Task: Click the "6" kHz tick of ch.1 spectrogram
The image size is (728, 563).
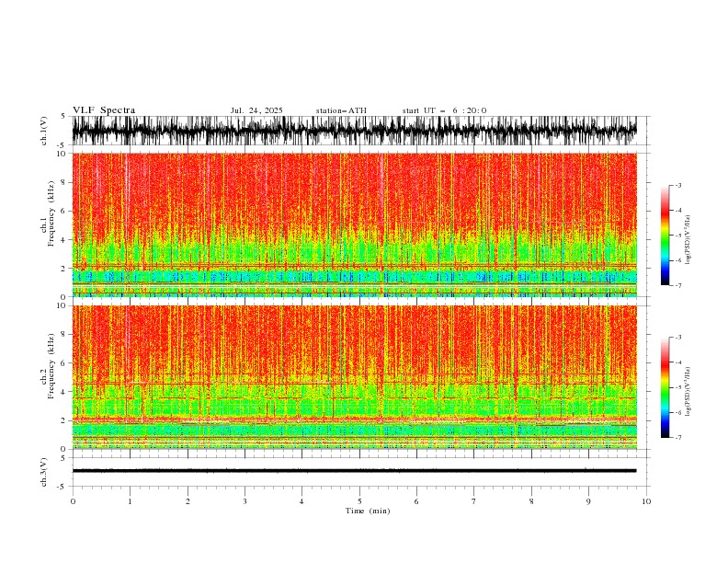Action: 63,212
